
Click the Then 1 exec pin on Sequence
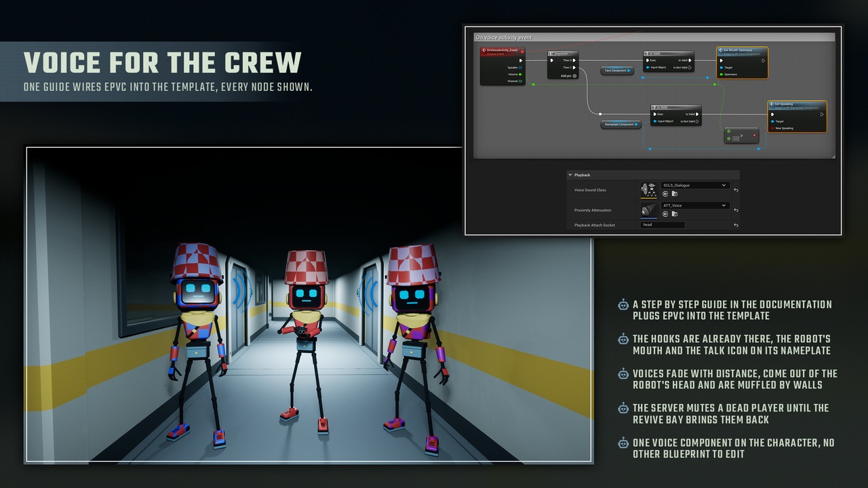click(574, 68)
